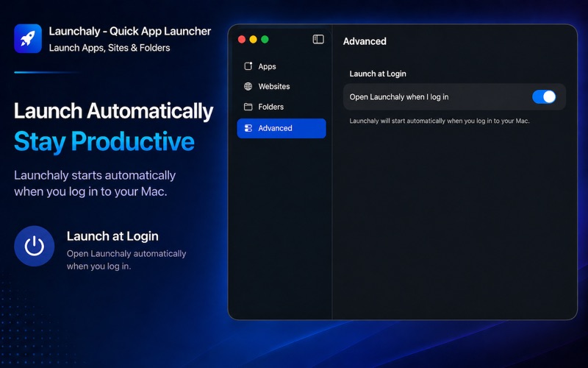Click the Apps sidebar icon
Screen dimensions: 588x368
click(248, 66)
